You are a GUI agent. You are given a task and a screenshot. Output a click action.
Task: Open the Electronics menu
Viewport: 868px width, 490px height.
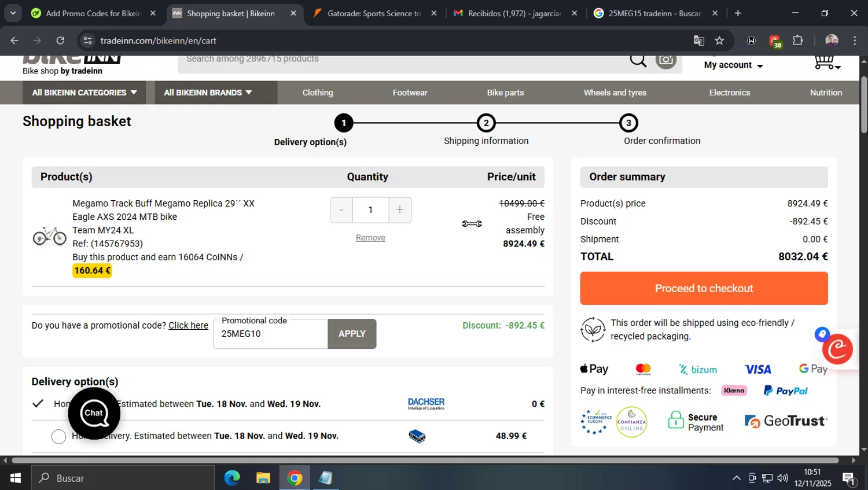pos(730,93)
